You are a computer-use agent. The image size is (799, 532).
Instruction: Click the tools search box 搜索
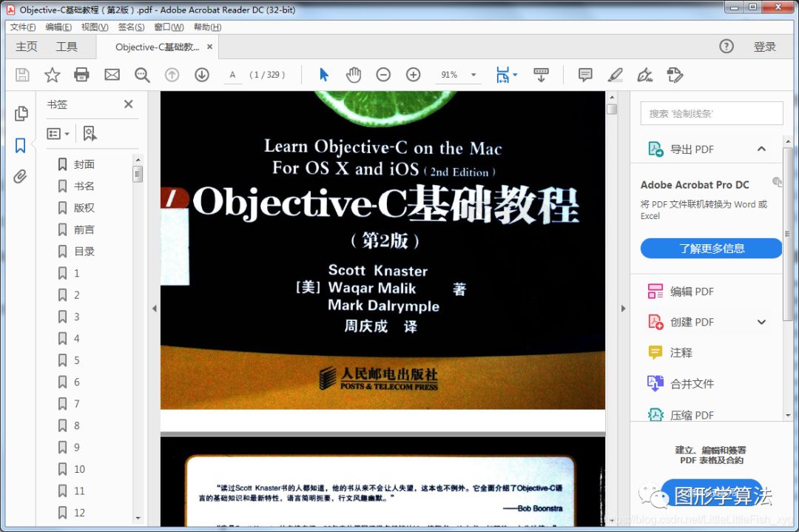712,113
